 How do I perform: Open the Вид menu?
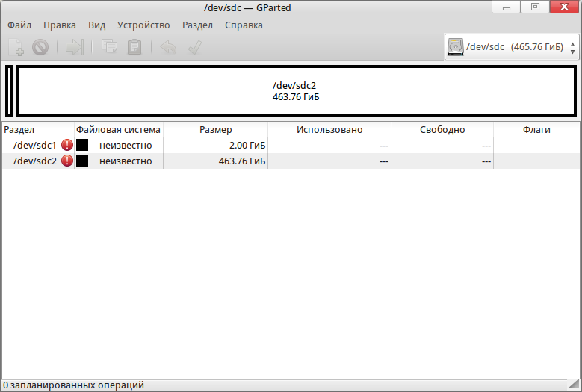(x=97, y=25)
